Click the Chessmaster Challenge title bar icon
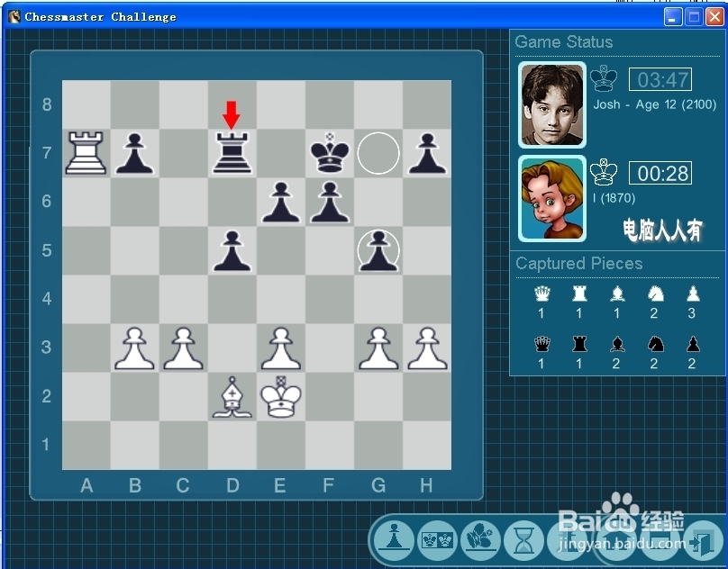Screen dimensions: 728x569 click(x=14, y=17)
